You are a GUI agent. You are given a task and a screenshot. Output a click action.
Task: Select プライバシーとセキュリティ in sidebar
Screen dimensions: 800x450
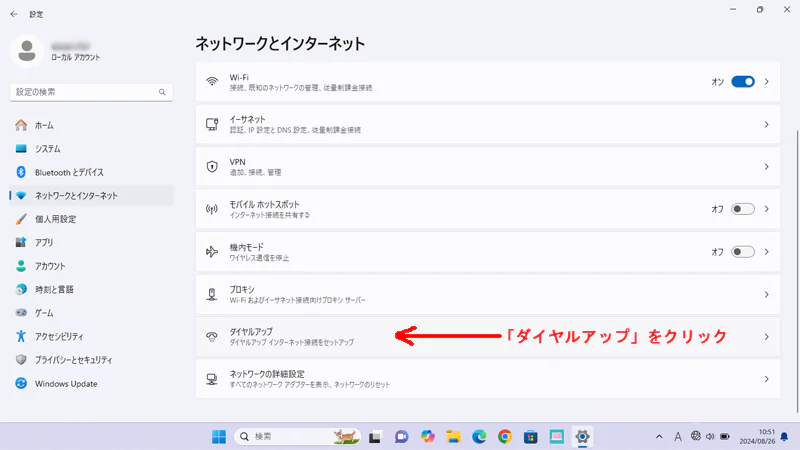[x=92, y=360]
